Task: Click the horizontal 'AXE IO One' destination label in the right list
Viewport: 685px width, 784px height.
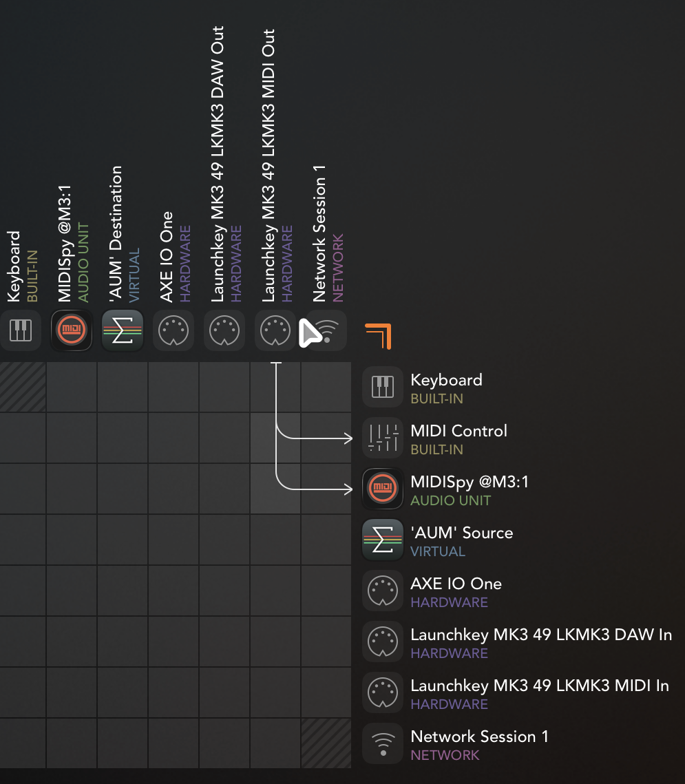Action: 456,584
